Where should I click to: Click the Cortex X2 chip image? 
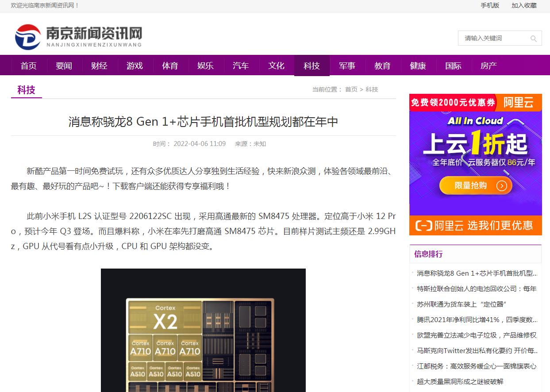tap(203, 330)
